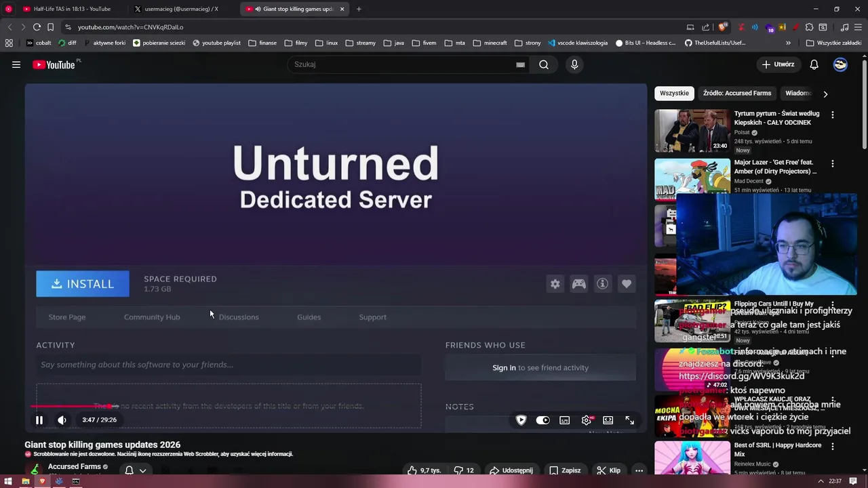Click the Zapisz save button
Image resolution: width=868 pixels, height=488 pixels.
[x=565, y=470]
